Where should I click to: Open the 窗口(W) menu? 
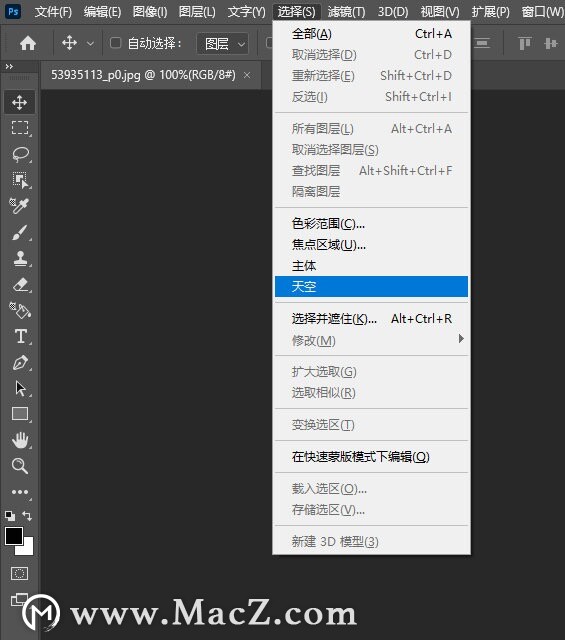(x=543, y=12)
